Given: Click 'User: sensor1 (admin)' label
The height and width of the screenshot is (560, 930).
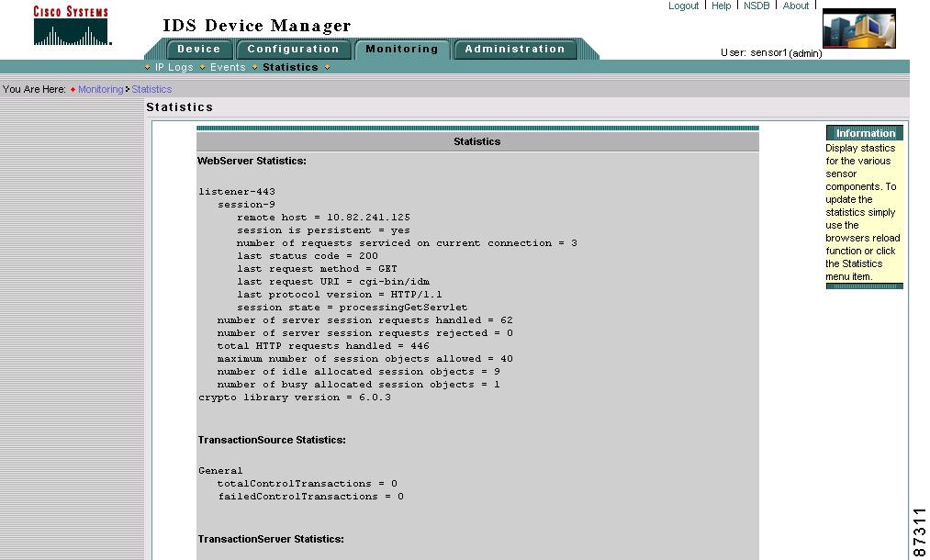Looking at the screenshot, I should (x=771, y=53).
